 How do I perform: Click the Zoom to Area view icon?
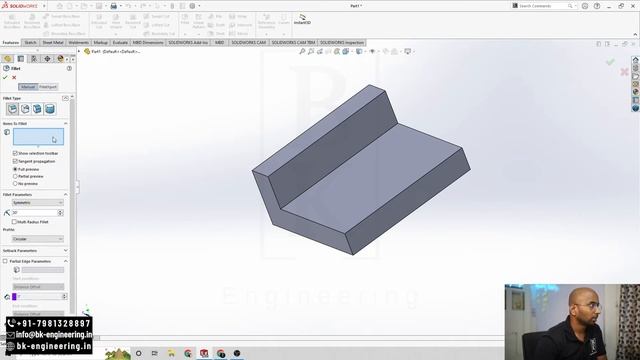tap(311, 51)
